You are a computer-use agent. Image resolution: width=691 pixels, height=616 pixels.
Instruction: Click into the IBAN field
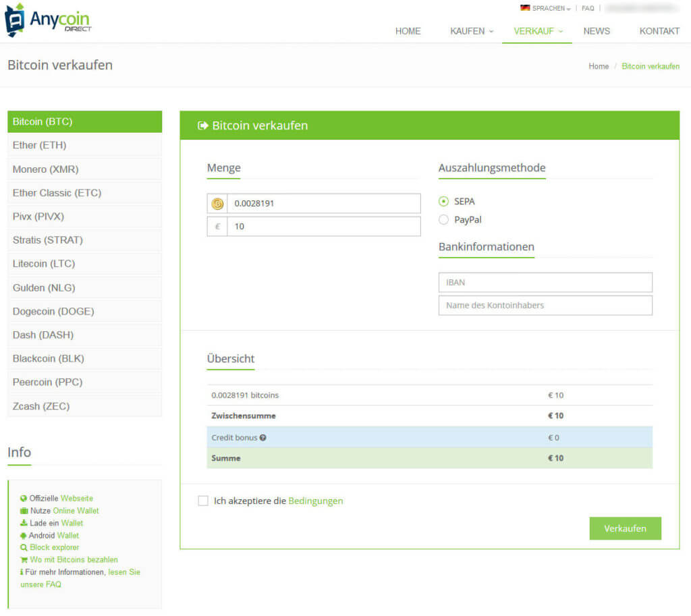click(x=545, y=283)
